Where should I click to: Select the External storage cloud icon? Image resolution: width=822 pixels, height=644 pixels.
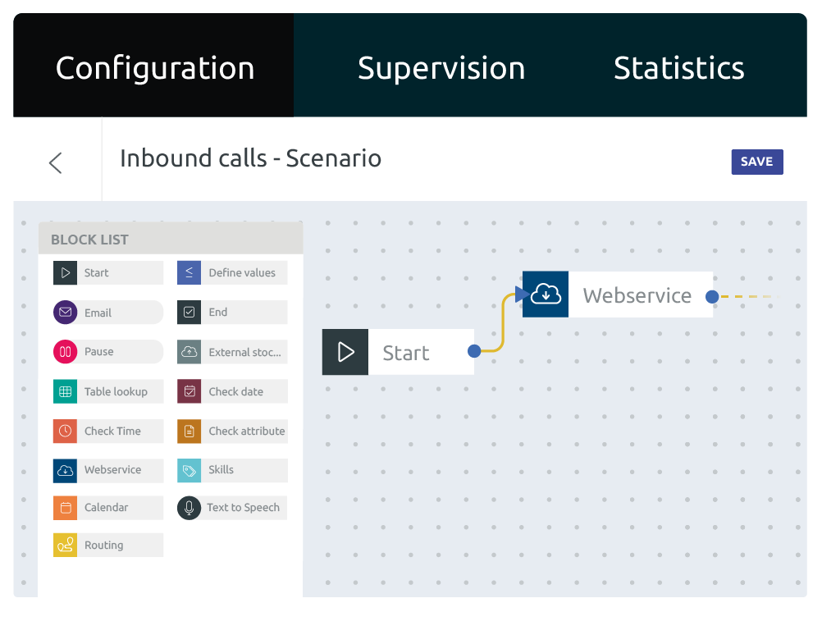point(189,352)
